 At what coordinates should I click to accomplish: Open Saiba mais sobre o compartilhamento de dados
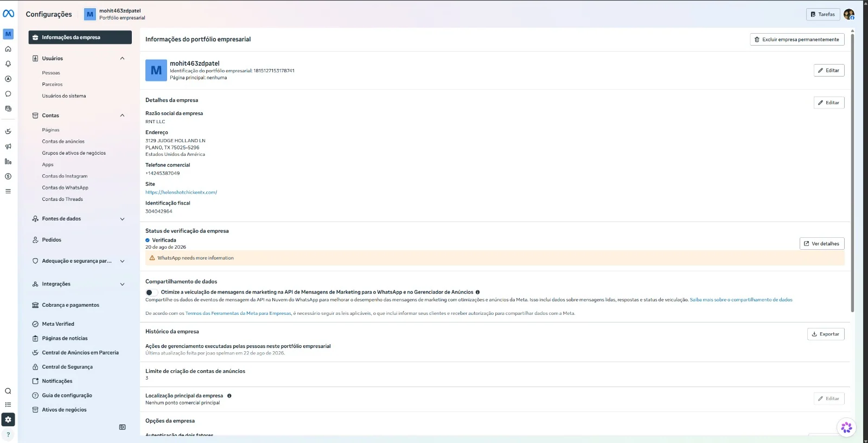(x=741, y=300)
